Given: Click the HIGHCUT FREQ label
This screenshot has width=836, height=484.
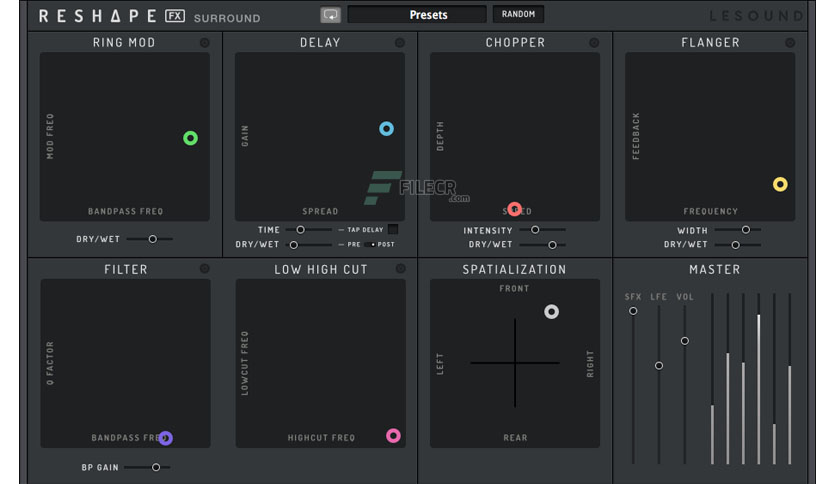Looking at the screenshot, I should (x=321, y=438).
